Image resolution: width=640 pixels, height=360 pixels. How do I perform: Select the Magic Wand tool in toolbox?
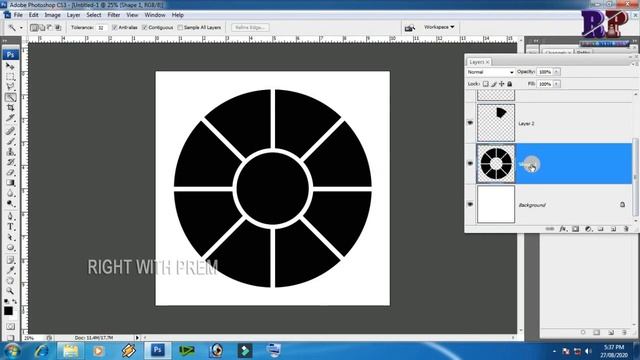[x=10, y=98]
